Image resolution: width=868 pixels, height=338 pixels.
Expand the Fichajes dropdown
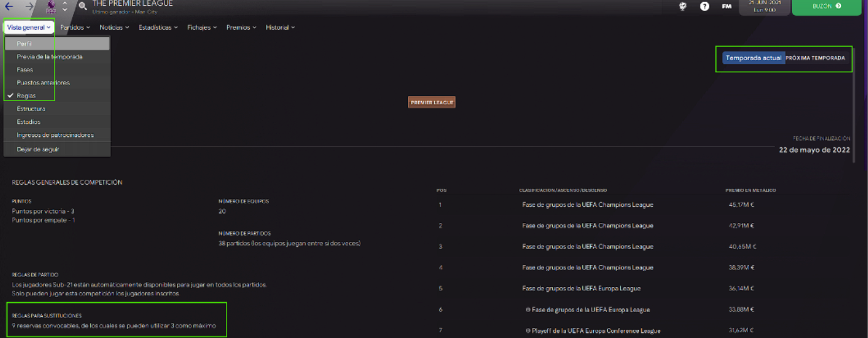point(202,28)
